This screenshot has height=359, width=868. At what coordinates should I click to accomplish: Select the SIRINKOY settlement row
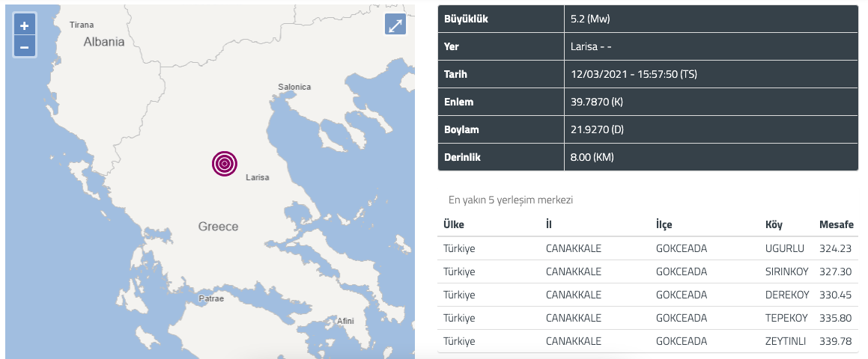648,271
